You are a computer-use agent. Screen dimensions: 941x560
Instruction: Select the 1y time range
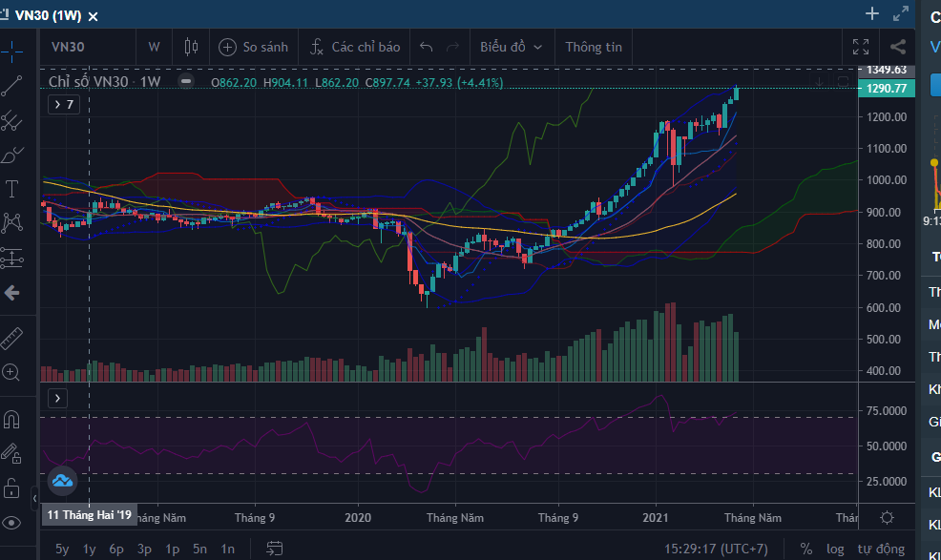point(89,549)
